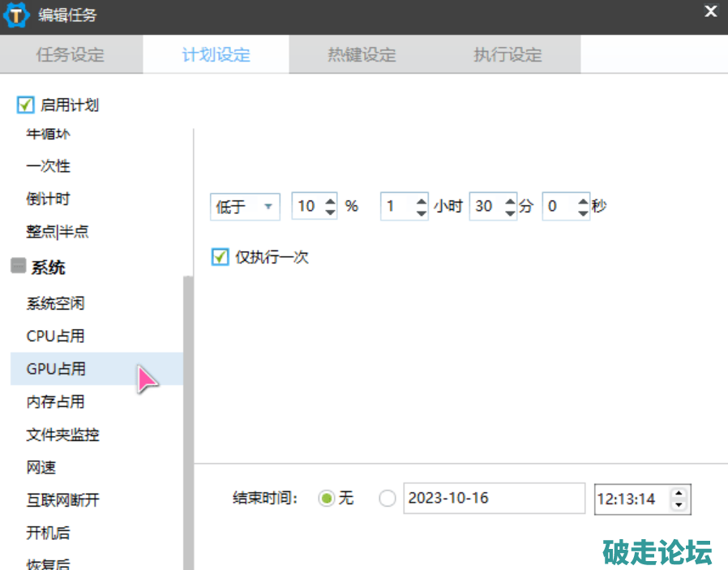Uncheck the 仅执行一次 checkbox
The width and height of the screenshot is (728, 570).
pyautogui.click(x=220, y=257)
